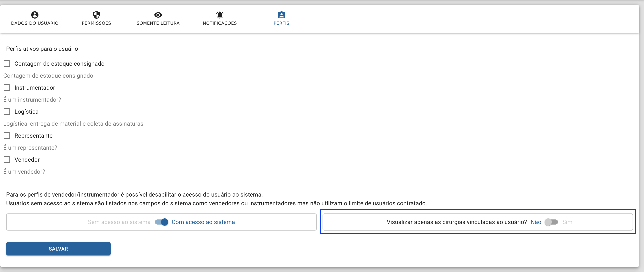Enable the Instrumentador profile checkbox
Screen dimensions: 644x272
click(7, 88)
